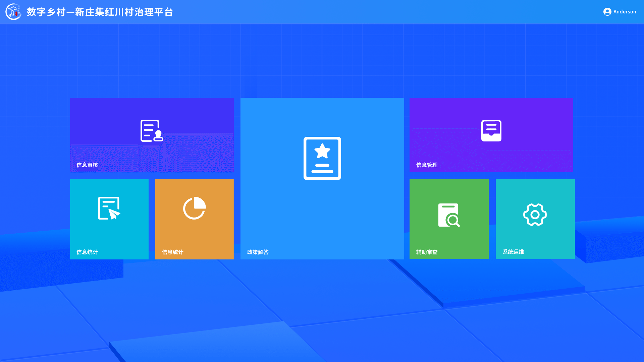Click the platform logo at top left
Viewport: 644px width, 362px height.
[x=13, y=12]
